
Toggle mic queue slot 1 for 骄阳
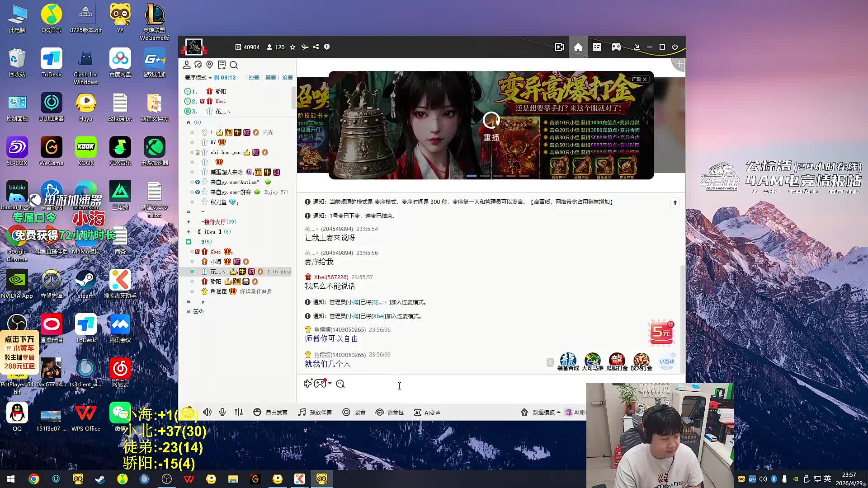point(188,91)
